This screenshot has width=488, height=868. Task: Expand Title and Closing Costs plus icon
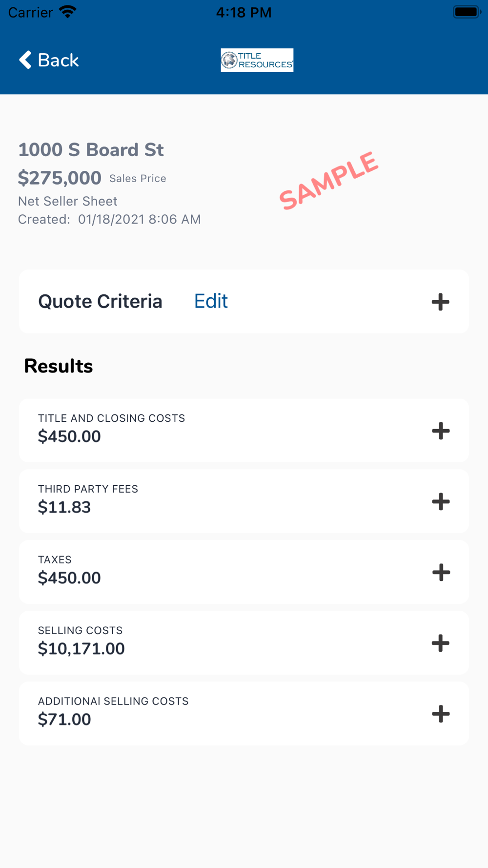point(441,431)
